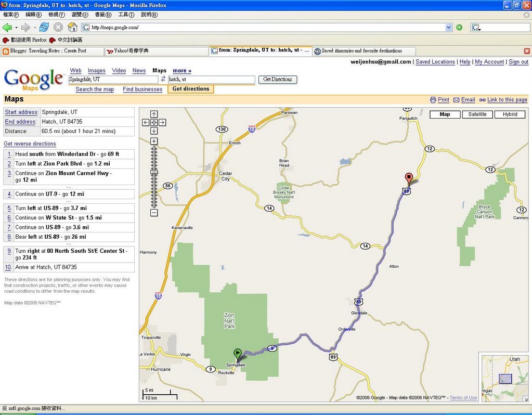Zoom out with the minus button
532x415 pixels.
click(154, 213)
